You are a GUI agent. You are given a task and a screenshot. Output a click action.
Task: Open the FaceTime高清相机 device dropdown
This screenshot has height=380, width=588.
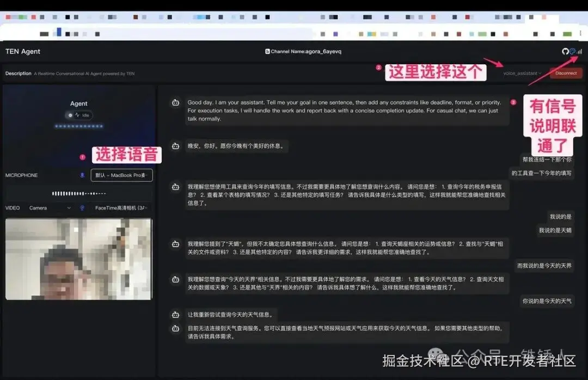(x=121, y=208)
